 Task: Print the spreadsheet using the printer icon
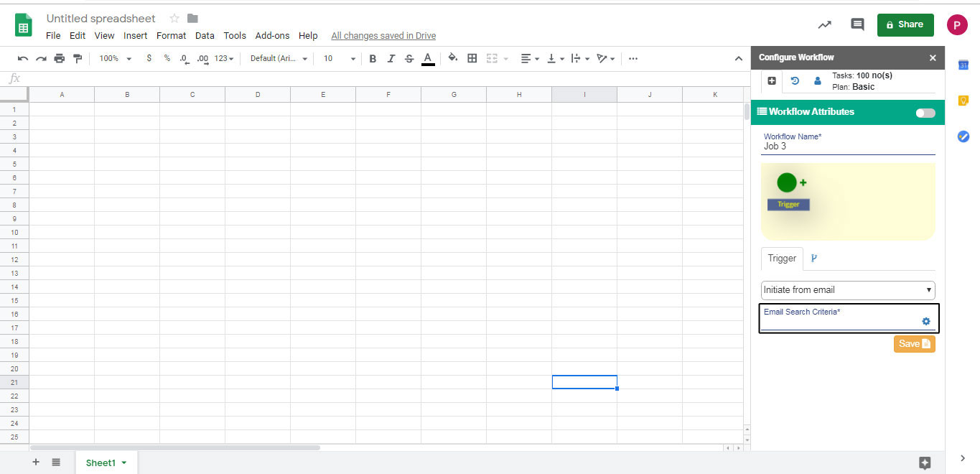pyautogui.click(x=60, y=58)
